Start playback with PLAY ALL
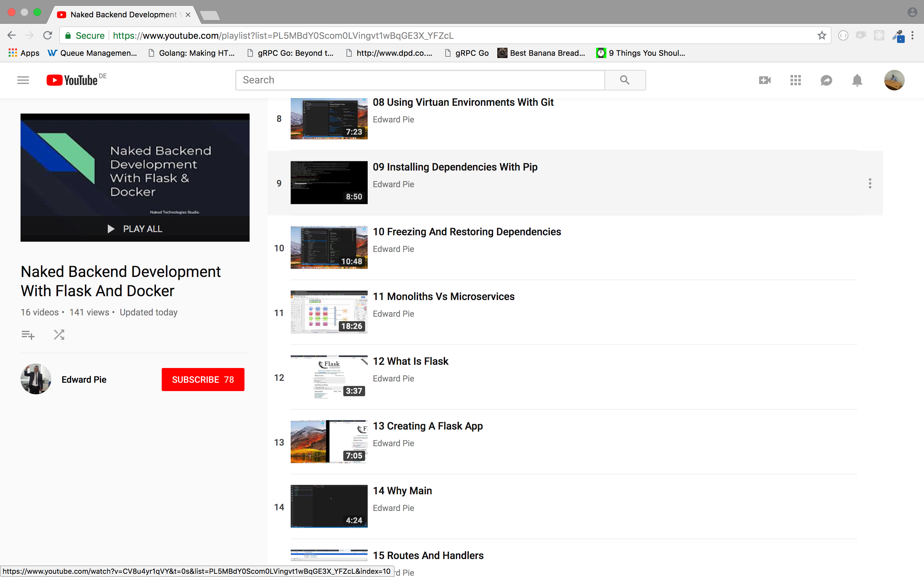924x577 pixels. [134, 229]
